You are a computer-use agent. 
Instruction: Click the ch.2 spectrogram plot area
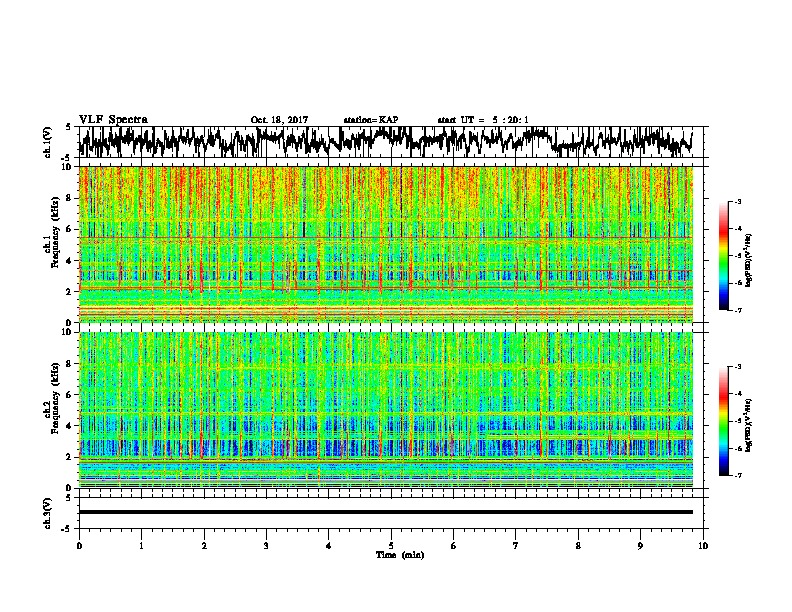point(385,410)
